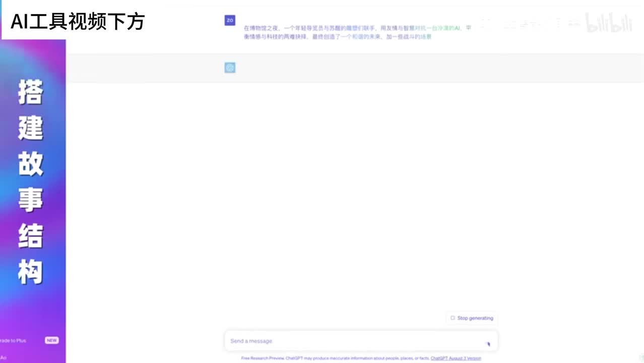Click the 构 character in the side banner
644x363 pixels.
pyautogui.click(x=31, y=273)
